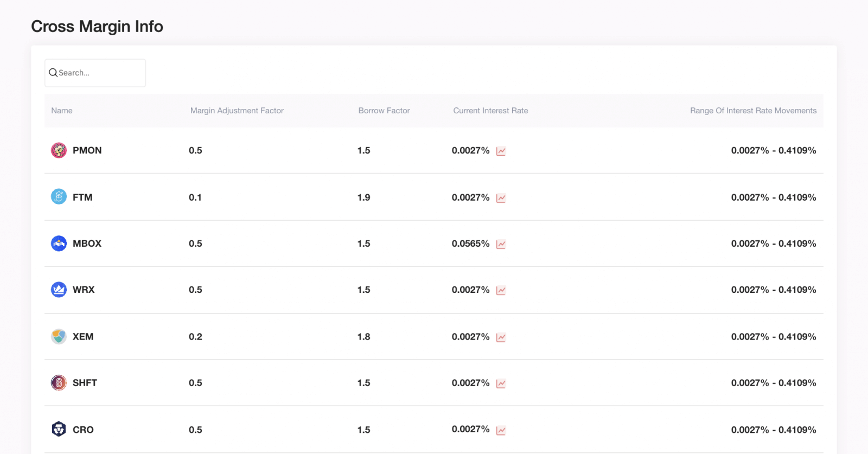Click the CRO coin logo icon
The height and width of the screenshot is (454, 868).
click(59, 430)
